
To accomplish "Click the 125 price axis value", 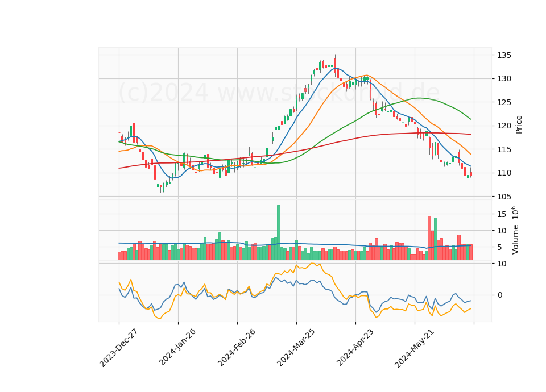I will (x=504, y=102).
